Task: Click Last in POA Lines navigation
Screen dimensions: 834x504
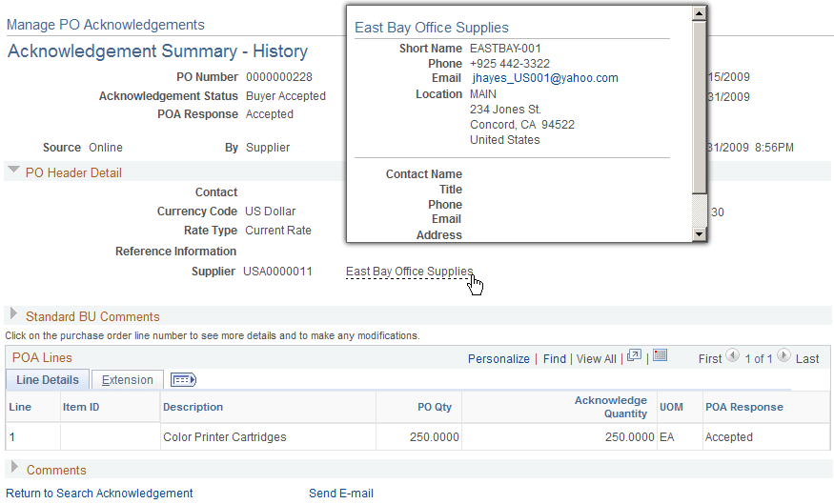Action: (807, 359)
